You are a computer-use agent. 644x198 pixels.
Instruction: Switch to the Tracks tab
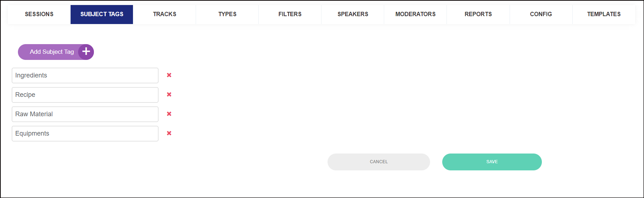coord(164,14)
